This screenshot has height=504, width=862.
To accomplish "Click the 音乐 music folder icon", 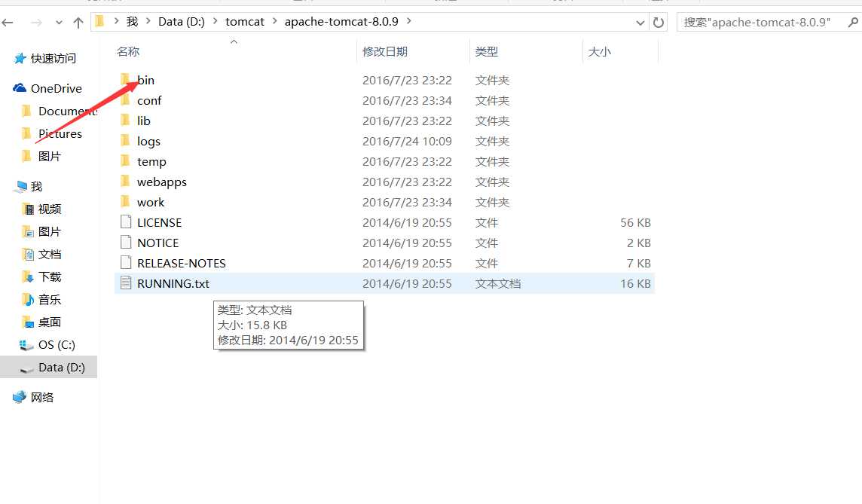I will pos(27,300).
